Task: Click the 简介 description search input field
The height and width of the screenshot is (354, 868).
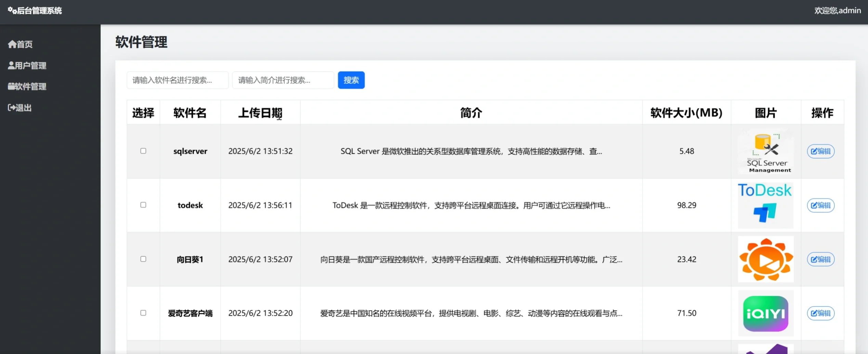Action: click(283, 80)
